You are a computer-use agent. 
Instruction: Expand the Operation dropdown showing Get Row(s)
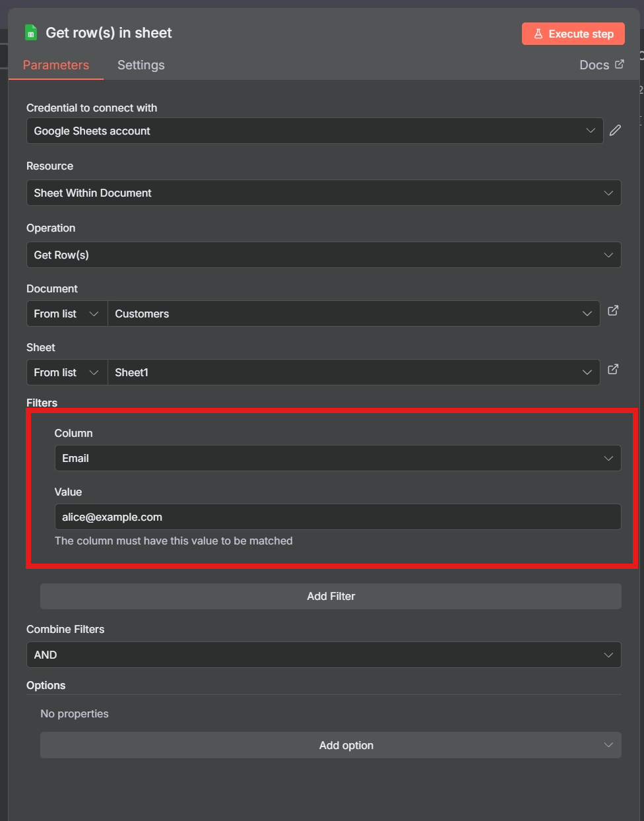[x=323, y=255]
